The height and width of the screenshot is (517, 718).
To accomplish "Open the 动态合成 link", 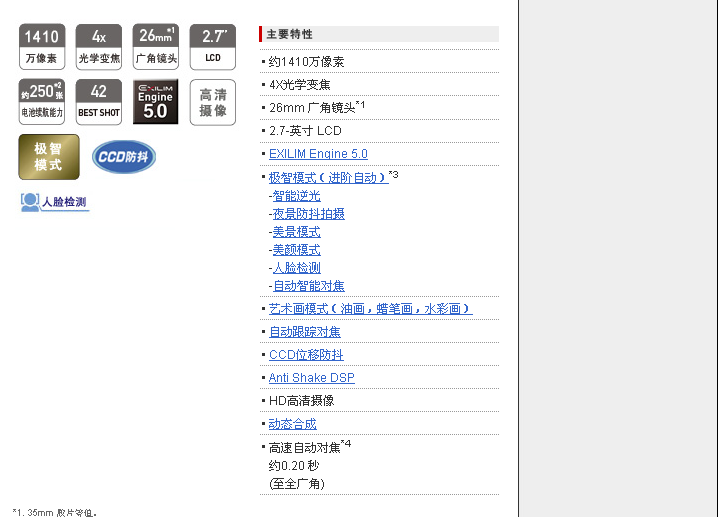I will point(293,424).
